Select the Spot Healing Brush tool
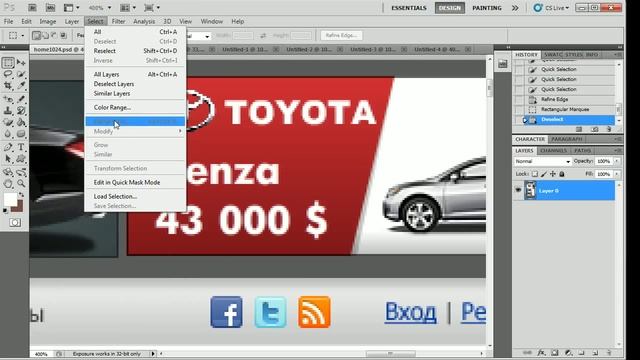 [8, 99]
